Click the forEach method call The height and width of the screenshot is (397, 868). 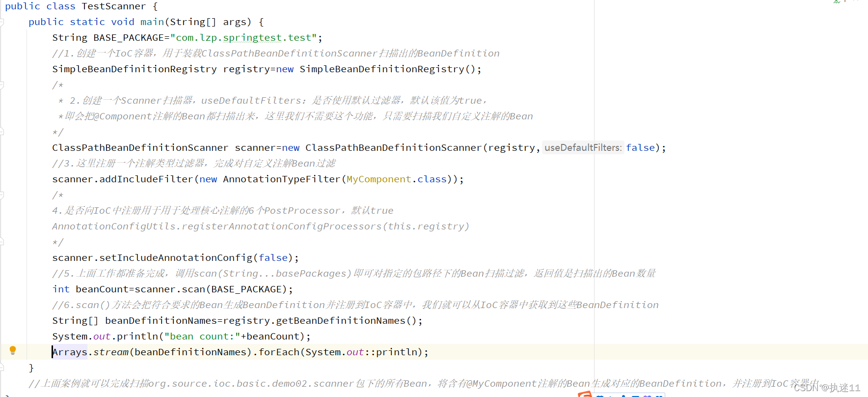click(279, 352)
